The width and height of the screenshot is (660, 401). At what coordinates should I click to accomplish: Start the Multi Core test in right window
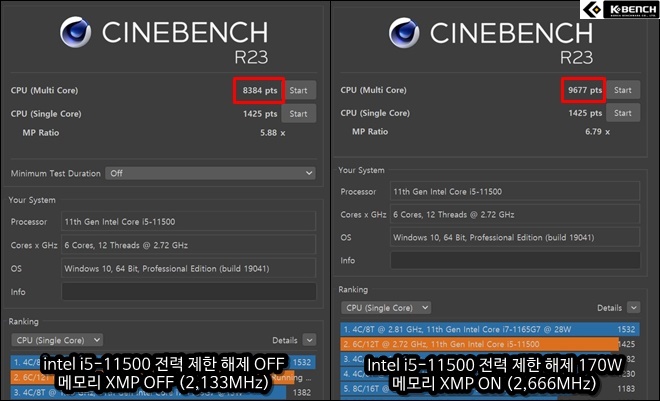point(623,90)
